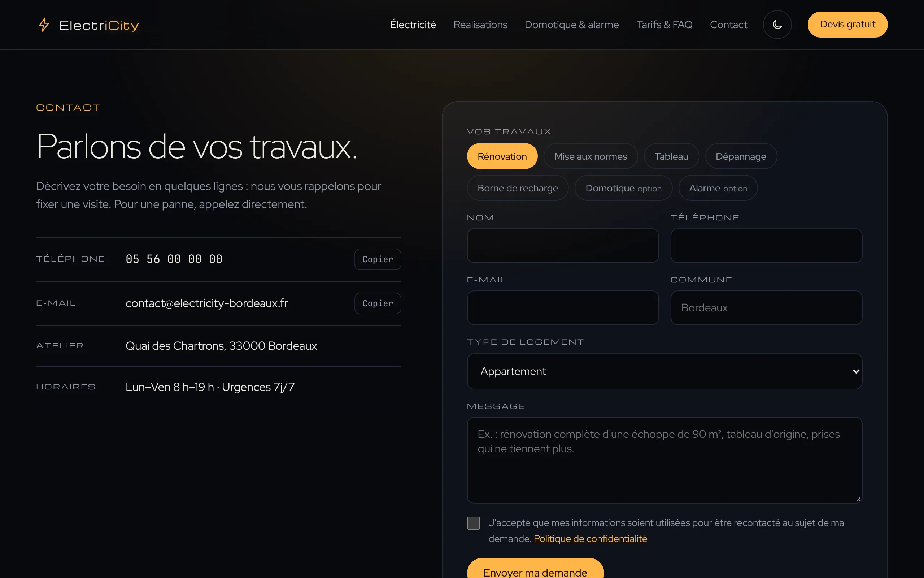Image resolution: width=924 pixels, height=578 pixels.
Task: Navigate to Tarifs & FAQ
Action: (x=664, y=25)
